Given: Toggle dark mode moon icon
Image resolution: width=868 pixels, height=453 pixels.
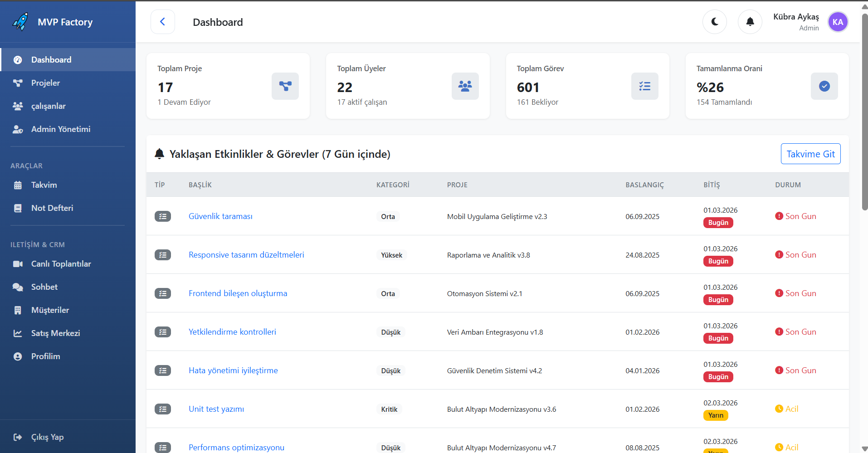Looking at the screenshot, I should 715,22.
